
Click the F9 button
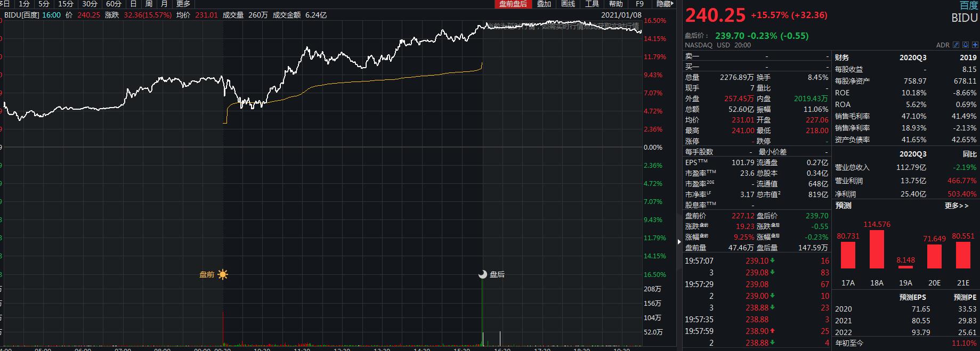[640, 4]
